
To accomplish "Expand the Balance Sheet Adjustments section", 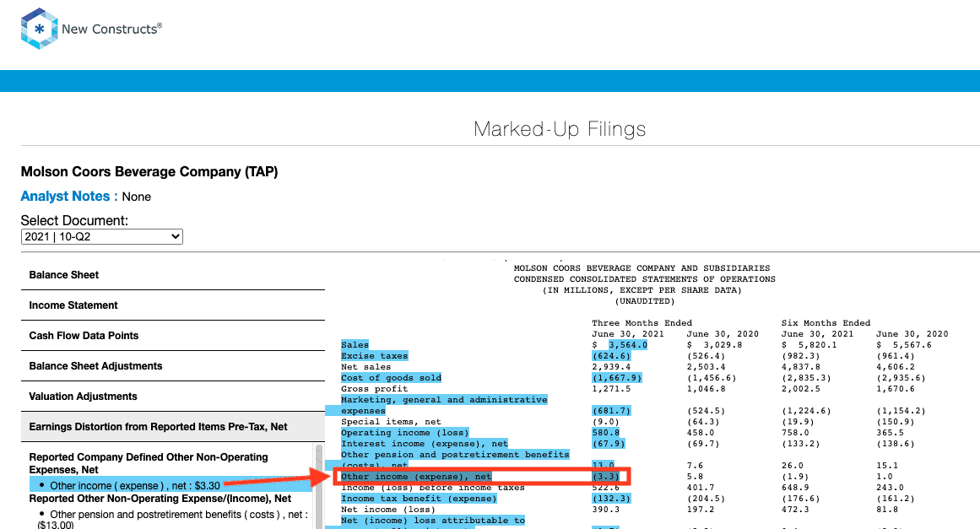I will 173,366.
